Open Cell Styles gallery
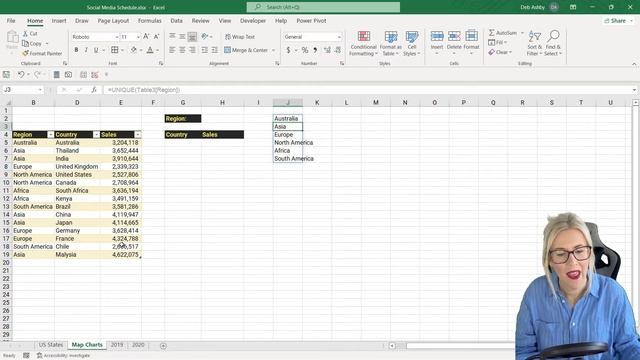The width and height of the screenshot is (640, 360). (x=411, y=43)
